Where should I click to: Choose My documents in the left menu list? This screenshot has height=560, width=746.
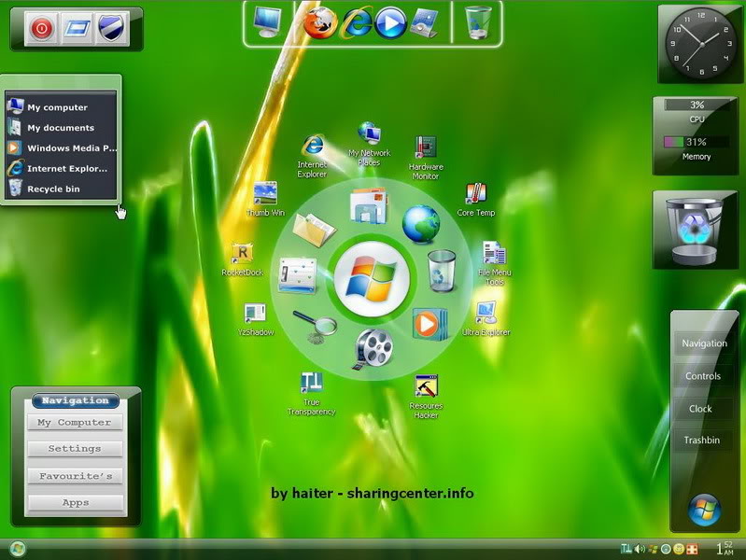[x=61, y=128]
